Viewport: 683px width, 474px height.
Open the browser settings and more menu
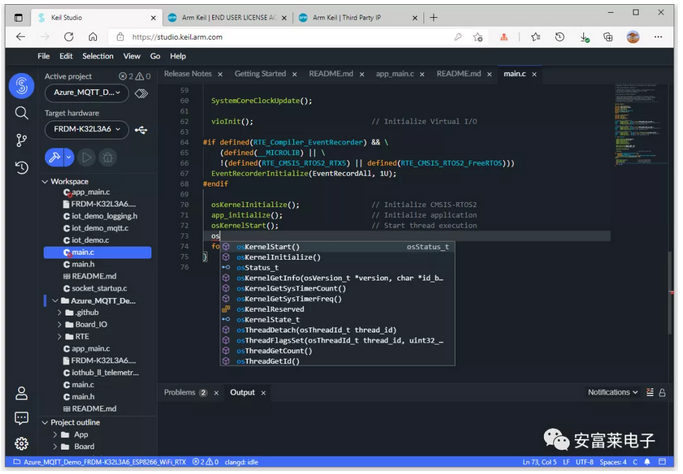pyautogui.click(x=658, y=37)
